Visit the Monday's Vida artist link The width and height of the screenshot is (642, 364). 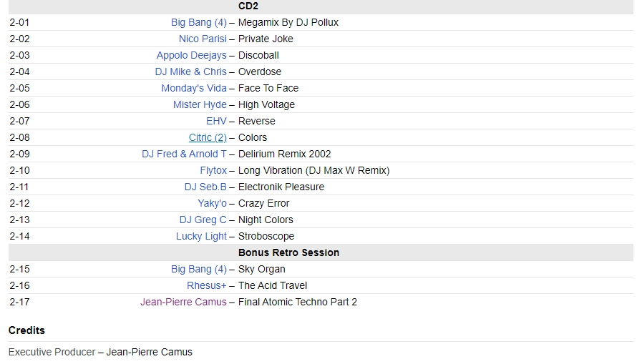(194, 88)
